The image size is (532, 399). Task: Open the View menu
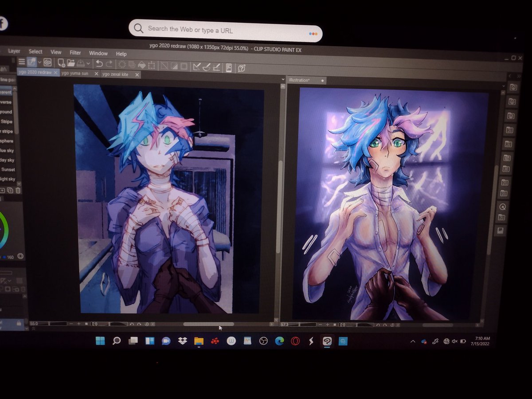tap(56, 52)
